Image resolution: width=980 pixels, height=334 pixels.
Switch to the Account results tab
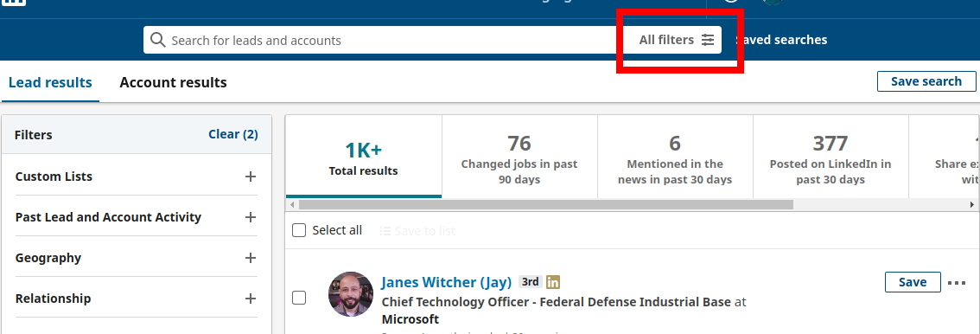point(173,82)
